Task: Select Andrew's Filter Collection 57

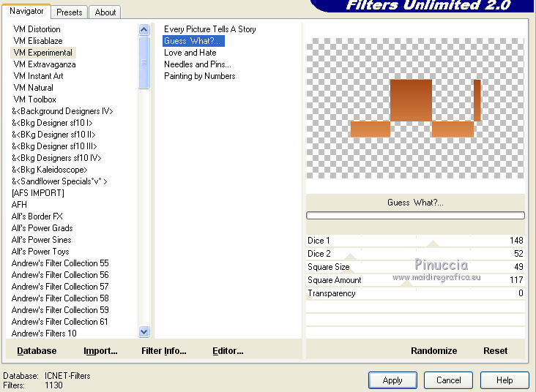Action: coord(60,287)
